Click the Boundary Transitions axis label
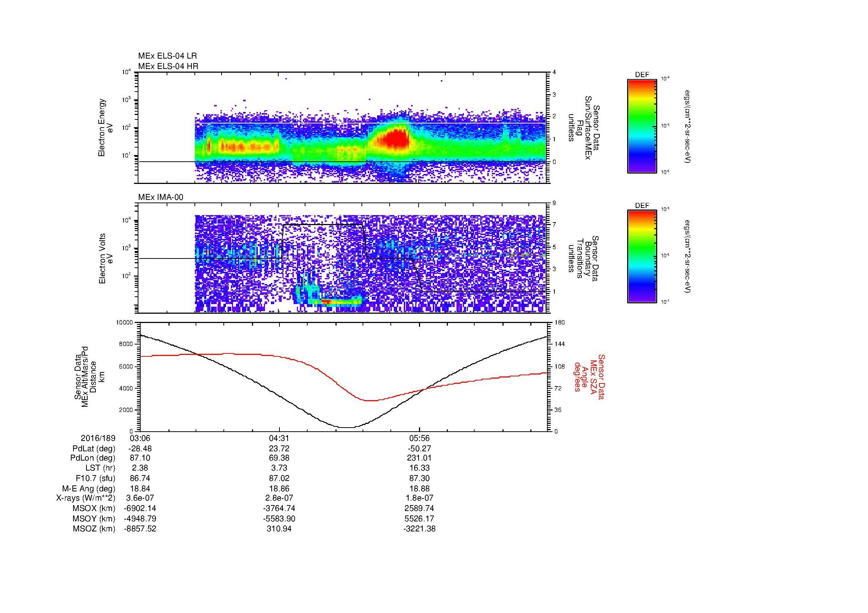The image size is (868, 613). (x=583, y=258)
